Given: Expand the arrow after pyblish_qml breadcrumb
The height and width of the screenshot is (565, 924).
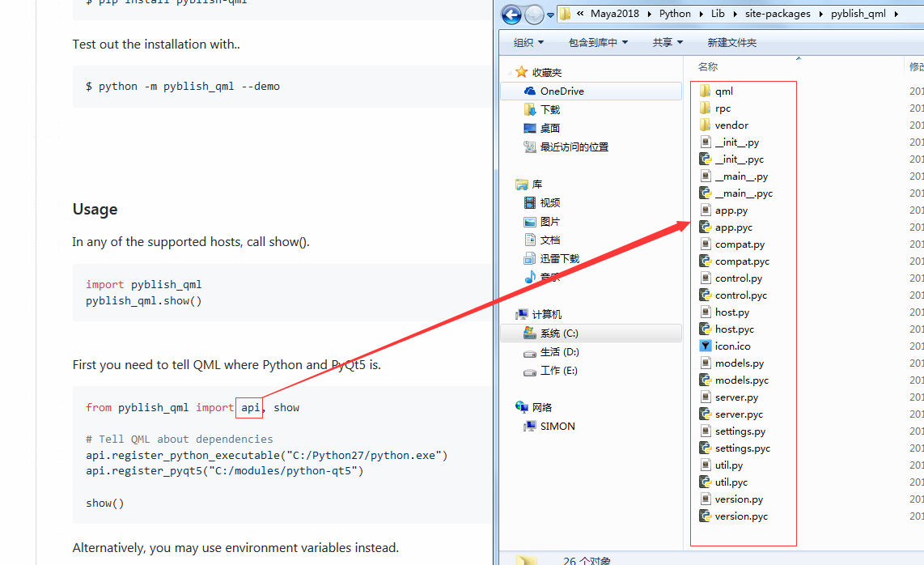Looking at the screenshot, I should click(x=896, y=14).
